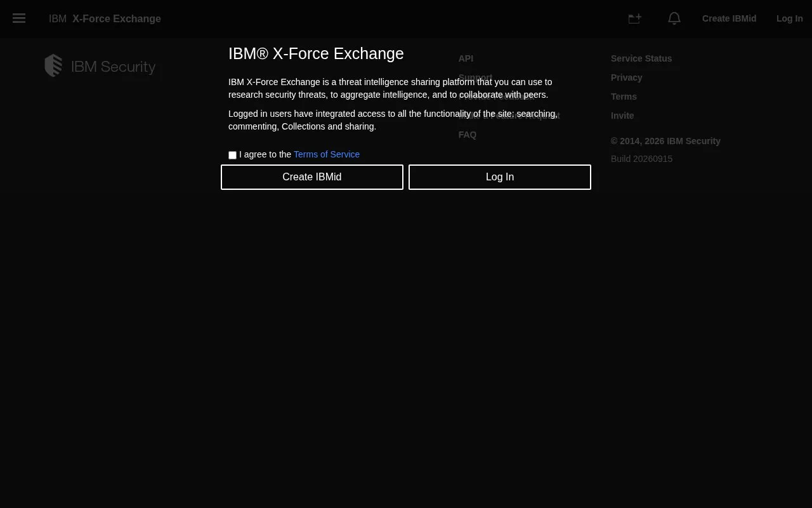The image size is (812, 508).
Task: Open the FAQ footer link
Action: click(x=468, y=135)
